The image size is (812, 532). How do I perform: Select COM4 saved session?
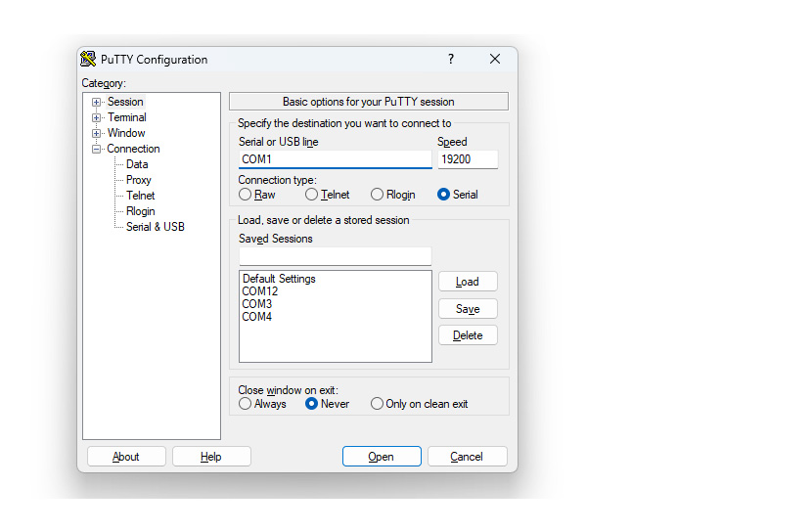(257, 317)
